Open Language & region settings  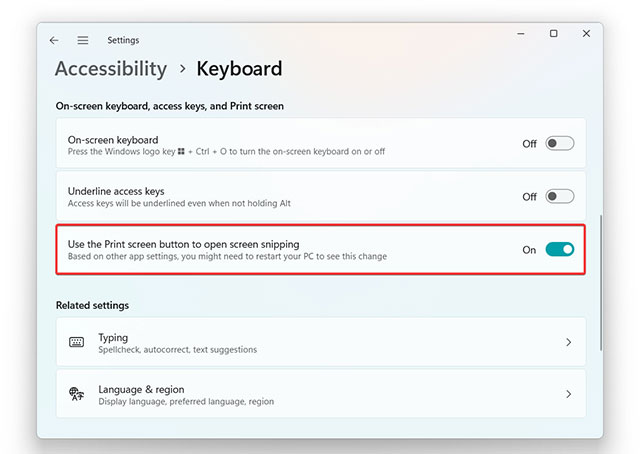point(300,394)
